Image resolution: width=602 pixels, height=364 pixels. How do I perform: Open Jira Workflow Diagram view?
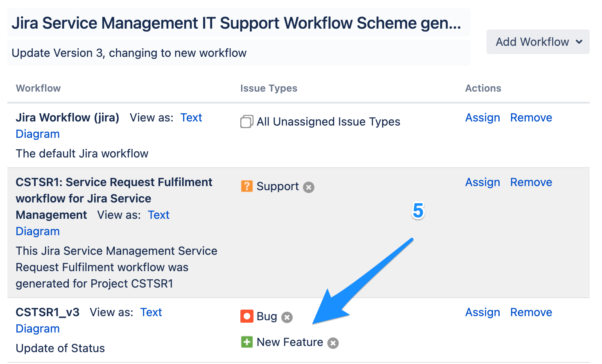coord(38,134)
